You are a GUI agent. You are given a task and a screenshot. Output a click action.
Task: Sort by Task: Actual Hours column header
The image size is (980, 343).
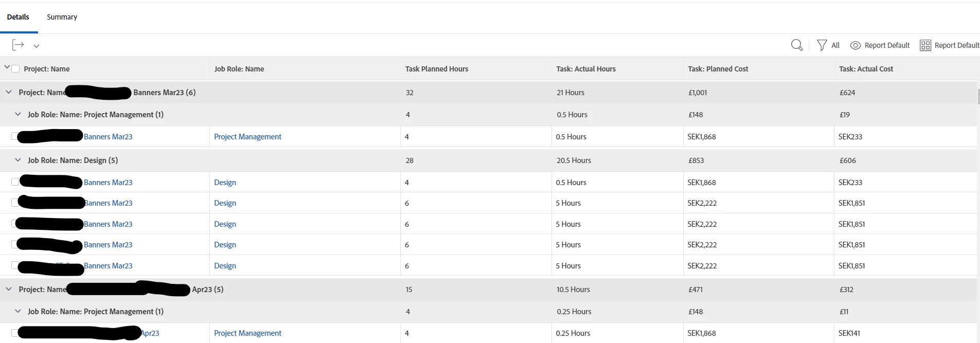(x=586, y=69)
